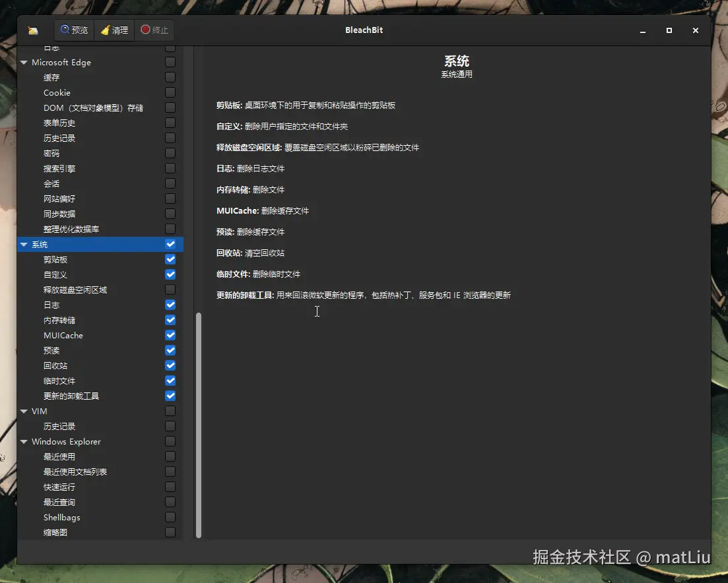Click the 终止 (Abort) stop icon
This screenshot has width=728, height=583.
coord(144,30)
